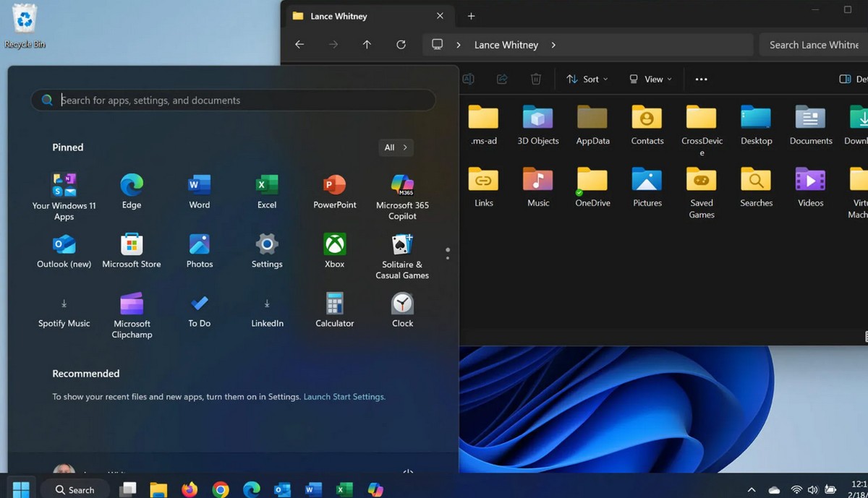Open the Sort dropdown in File Explorer
This screenshot has height=498, width=868.
(587, 79)
